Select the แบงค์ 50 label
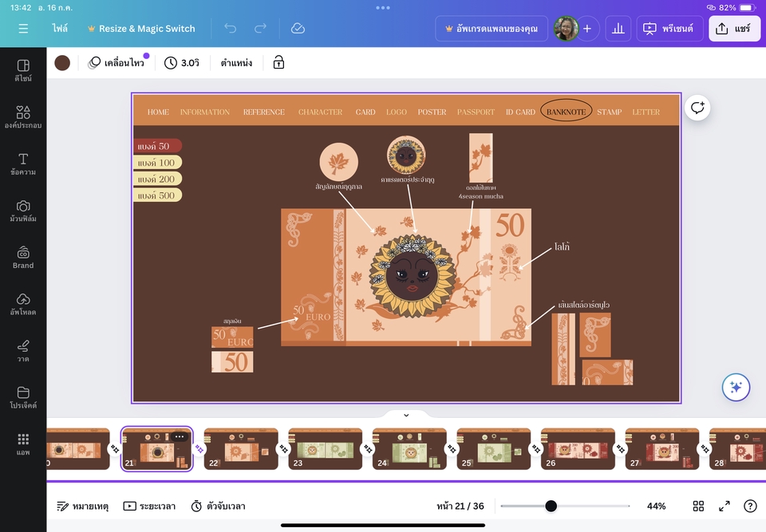 click(x=157, y=146)
